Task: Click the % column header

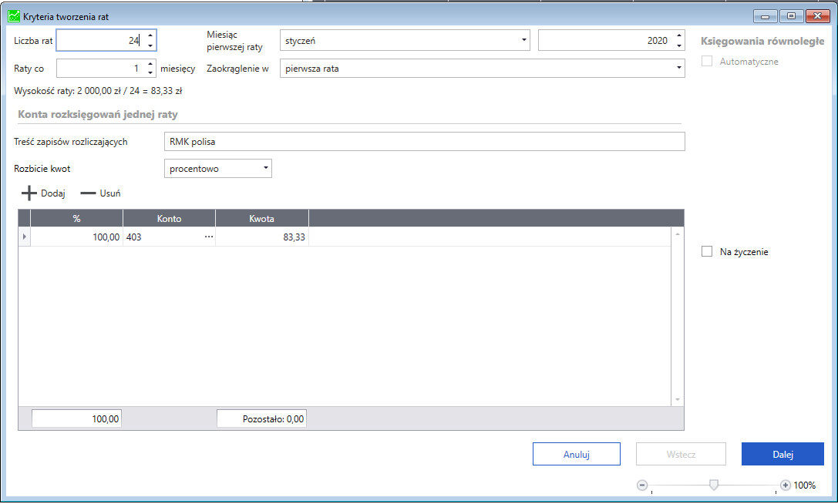Action: click(76, 218)
